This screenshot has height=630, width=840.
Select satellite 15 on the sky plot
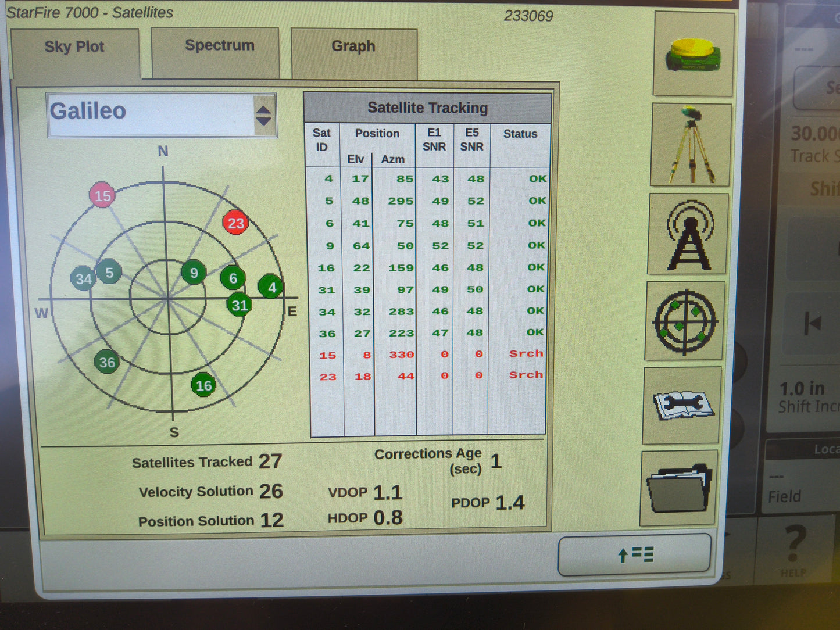[102, 195]
